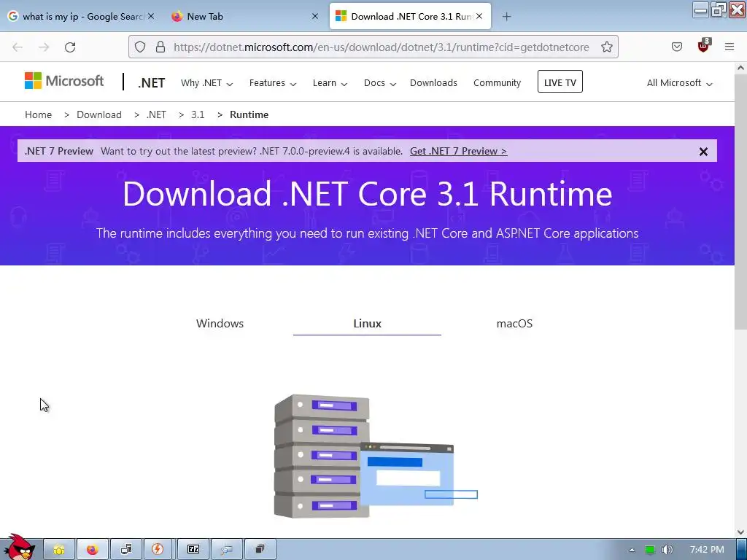
Task: Click the tools search taskbar icon
Action: [226, 550]
